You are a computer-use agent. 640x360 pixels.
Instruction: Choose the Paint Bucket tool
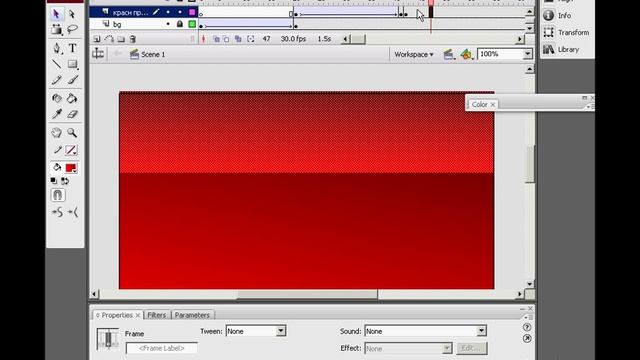click(x=72, y=98)
